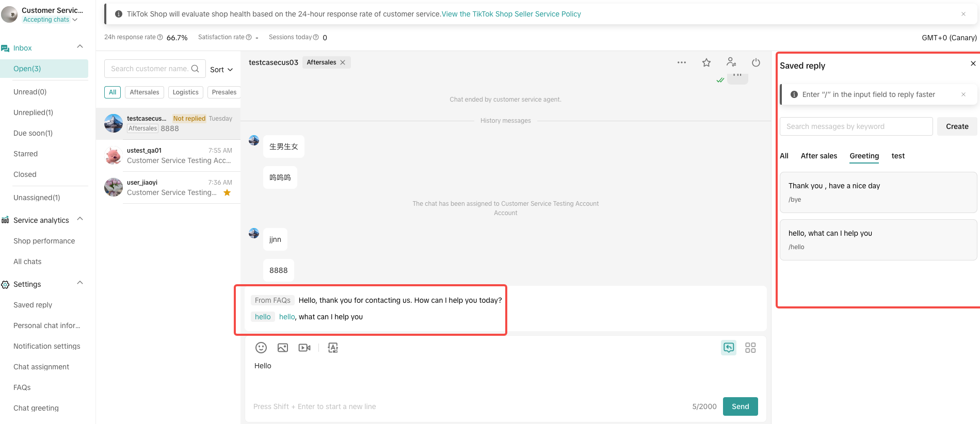980x424 pixels.
Task: Dismiss the slash-shortcut hint in Saved reply
Action: pos(963,94)
